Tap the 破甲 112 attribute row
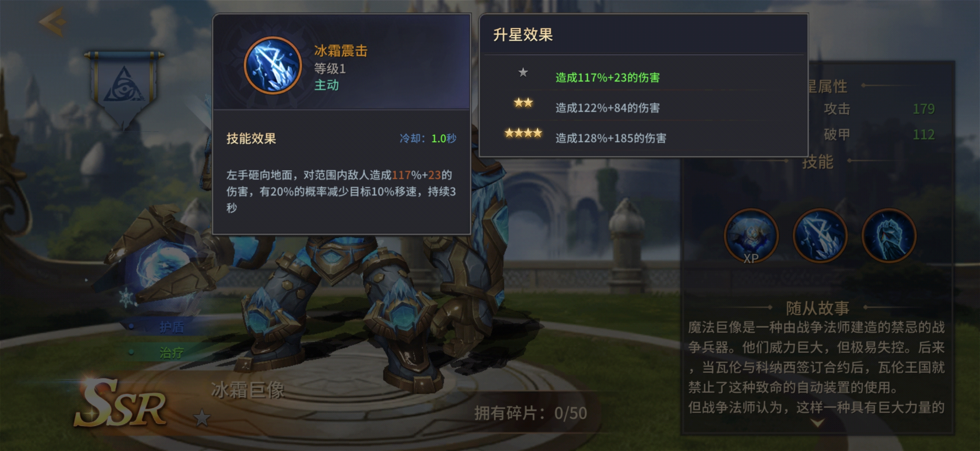Image resolution: width=980 pixels, height=451 pixels. click(879, 134)
